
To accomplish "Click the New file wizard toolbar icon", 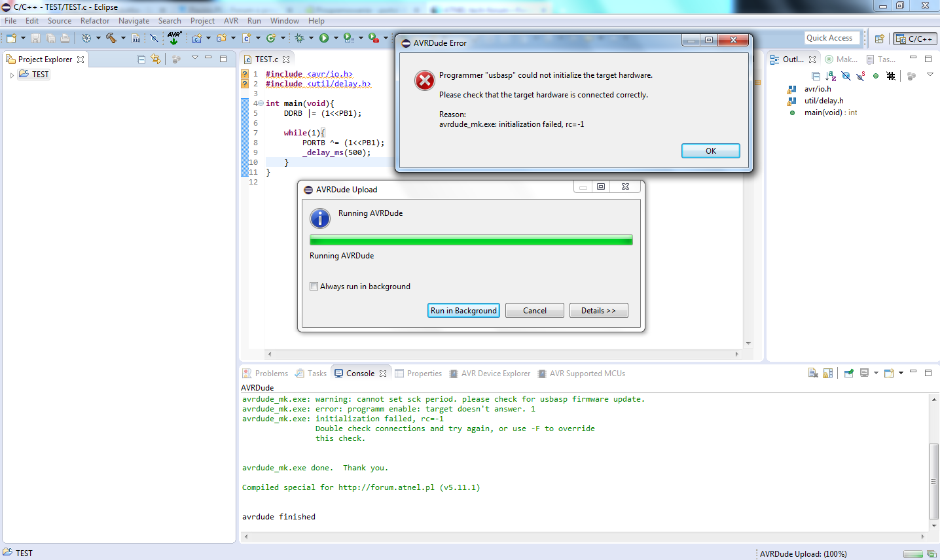I will [11, 38].
